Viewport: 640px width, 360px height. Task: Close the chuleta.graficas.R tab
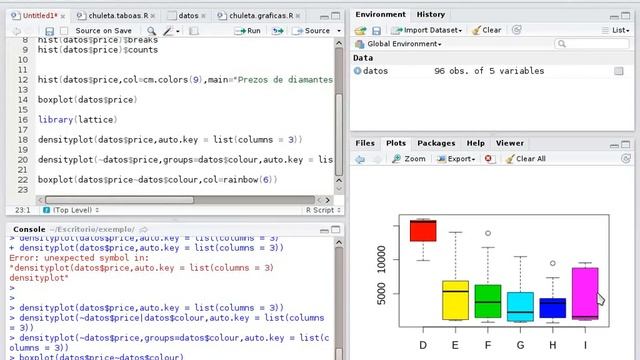pyautogui.click(x=298, y=16)
